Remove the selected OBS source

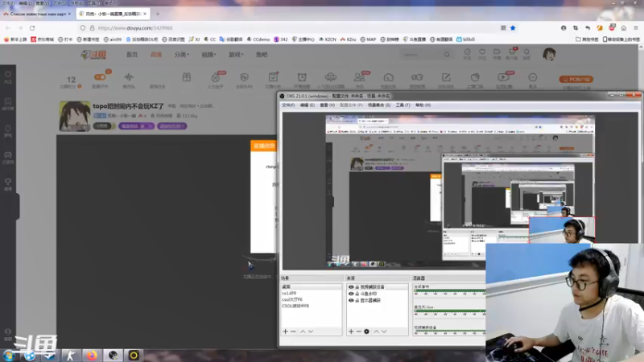[x=358, y=331]
